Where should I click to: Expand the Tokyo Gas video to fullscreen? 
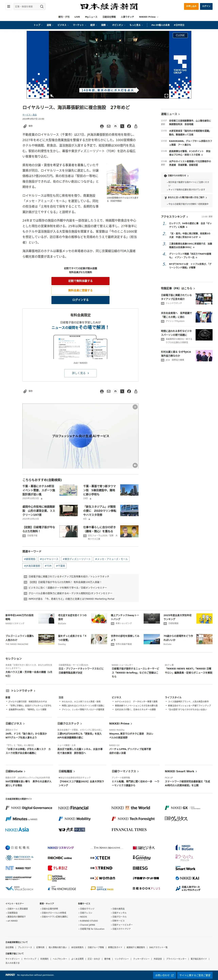(x=166, y=96)
